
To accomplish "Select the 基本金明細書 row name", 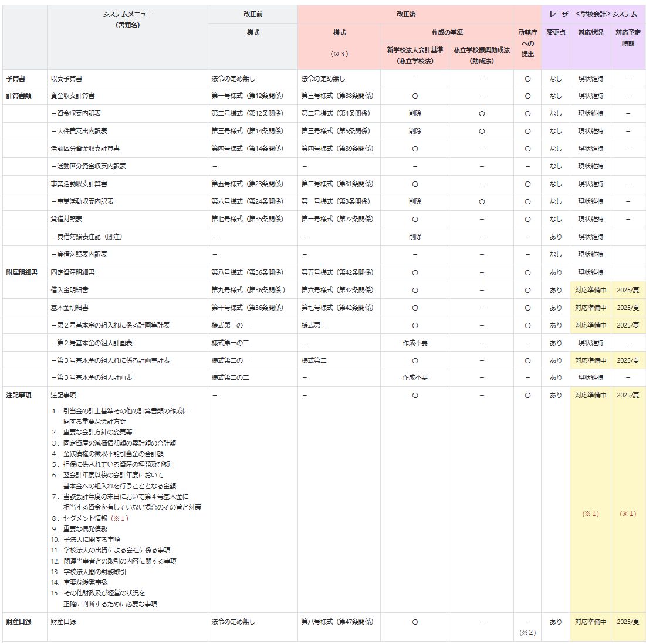I will [x=70, y=308].
